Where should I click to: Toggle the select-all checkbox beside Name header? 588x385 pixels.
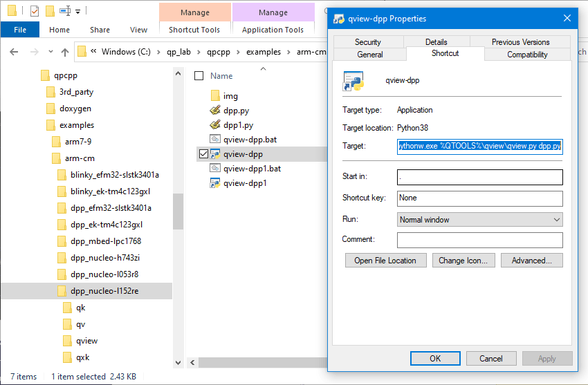199,76
